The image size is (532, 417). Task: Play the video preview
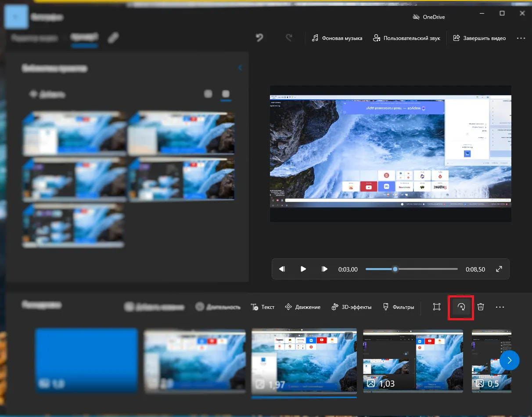(x=303, y=269)
